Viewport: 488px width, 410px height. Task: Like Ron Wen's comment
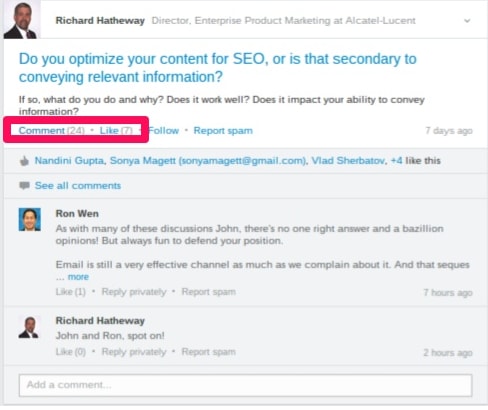71,292
